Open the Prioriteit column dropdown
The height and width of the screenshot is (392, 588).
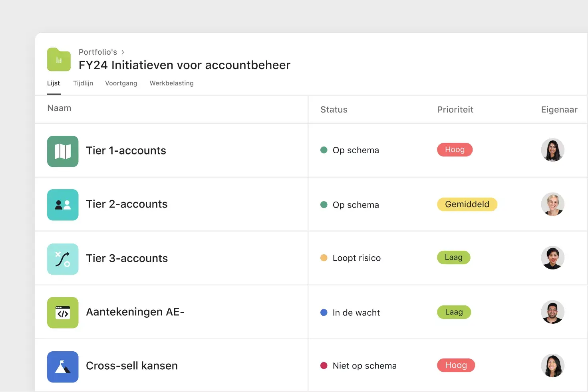pyautogui.click(x=455, y=109)
